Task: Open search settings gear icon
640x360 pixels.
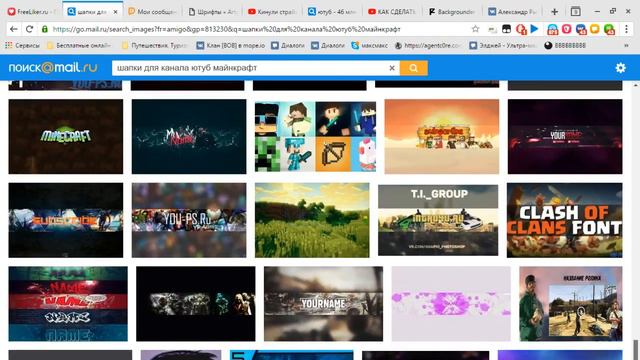Action: pos(620,68)
